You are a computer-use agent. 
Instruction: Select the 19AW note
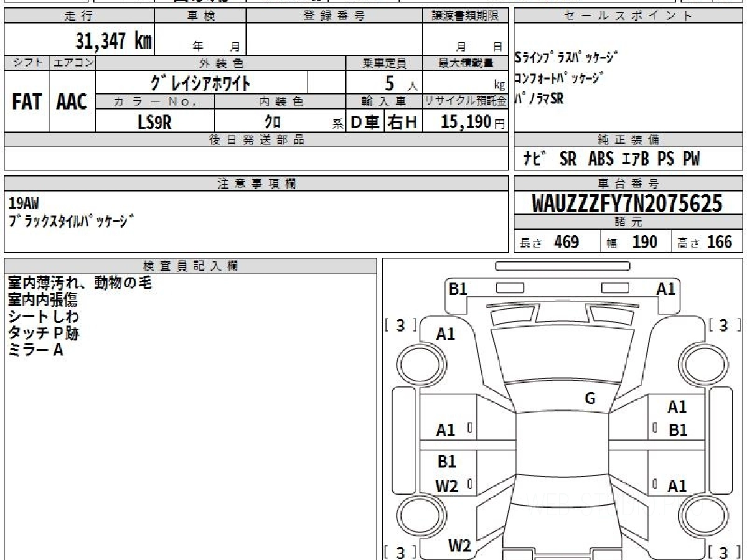[x=24, y=202]
